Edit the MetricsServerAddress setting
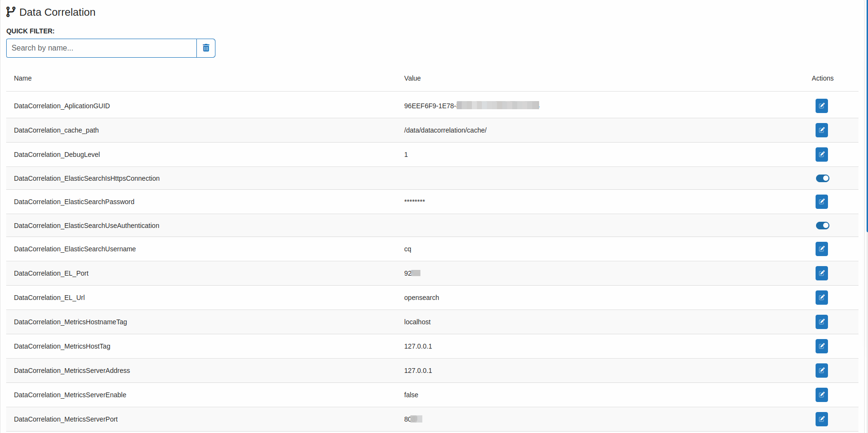This screenshot has width=868, height=433. 821,371
